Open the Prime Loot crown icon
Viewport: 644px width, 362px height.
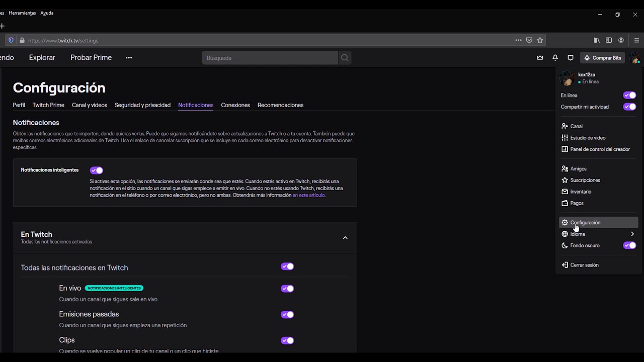[x=540, y=58]
